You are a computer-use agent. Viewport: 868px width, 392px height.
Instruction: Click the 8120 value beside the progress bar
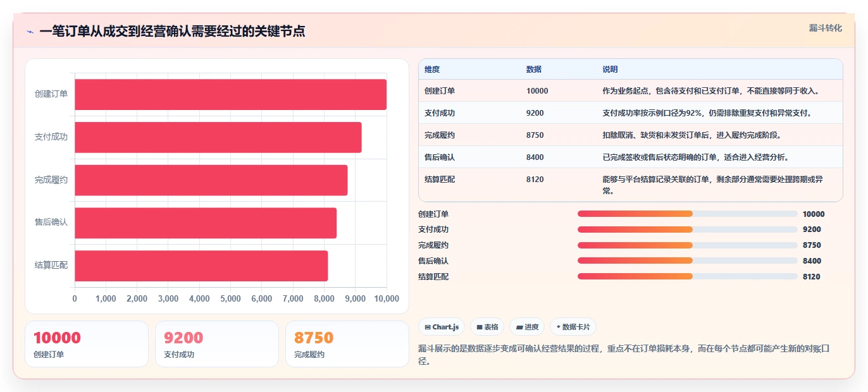812,277
